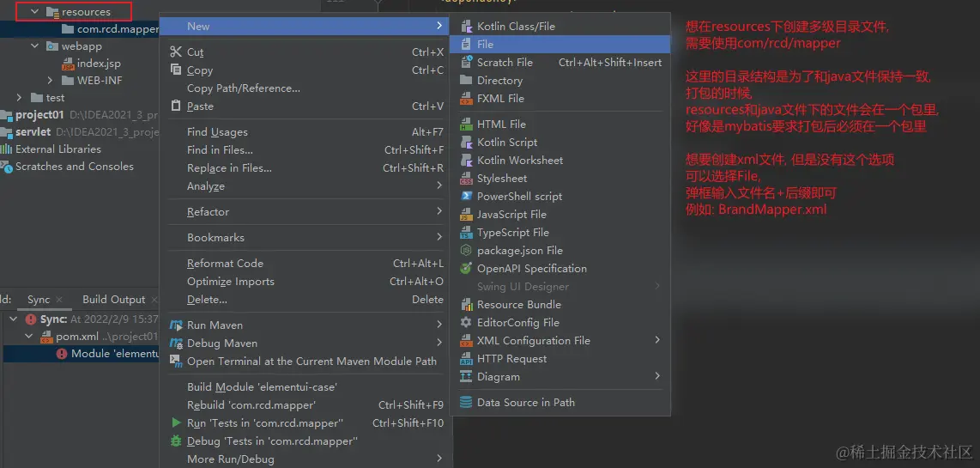Close the Sync tab
980x468 pixels.
pos(59,301)
